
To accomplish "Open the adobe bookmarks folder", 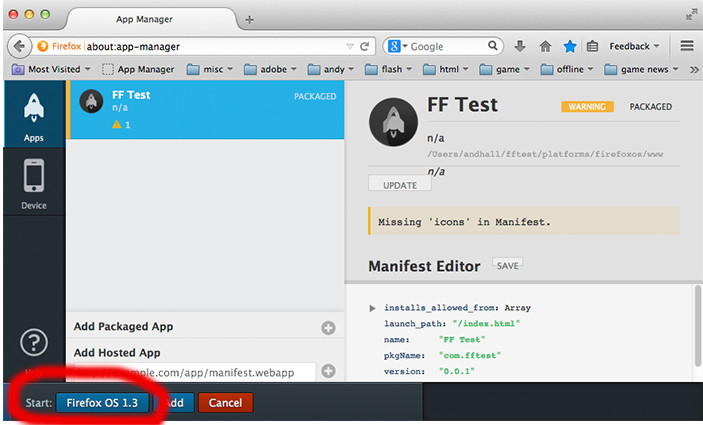I will coord(270,69).
